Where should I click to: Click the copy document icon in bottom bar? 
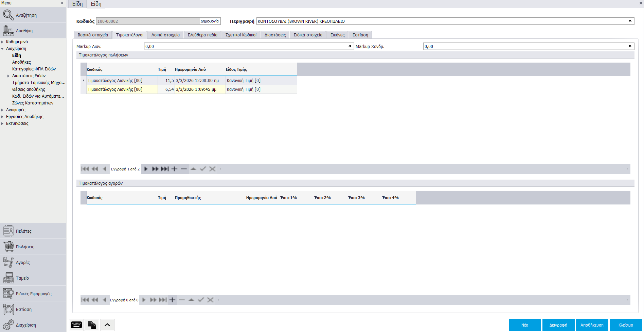click(x=92, y=325)
